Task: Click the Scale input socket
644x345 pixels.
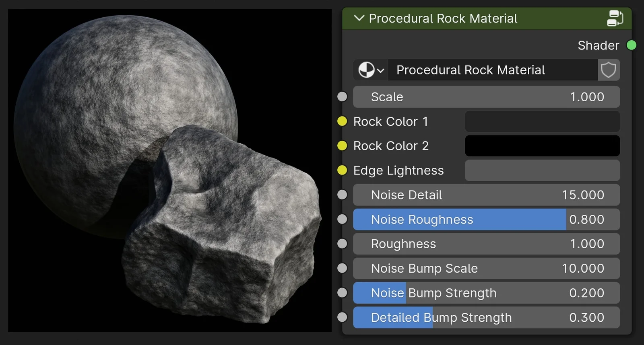Action: tap(342, 97)
